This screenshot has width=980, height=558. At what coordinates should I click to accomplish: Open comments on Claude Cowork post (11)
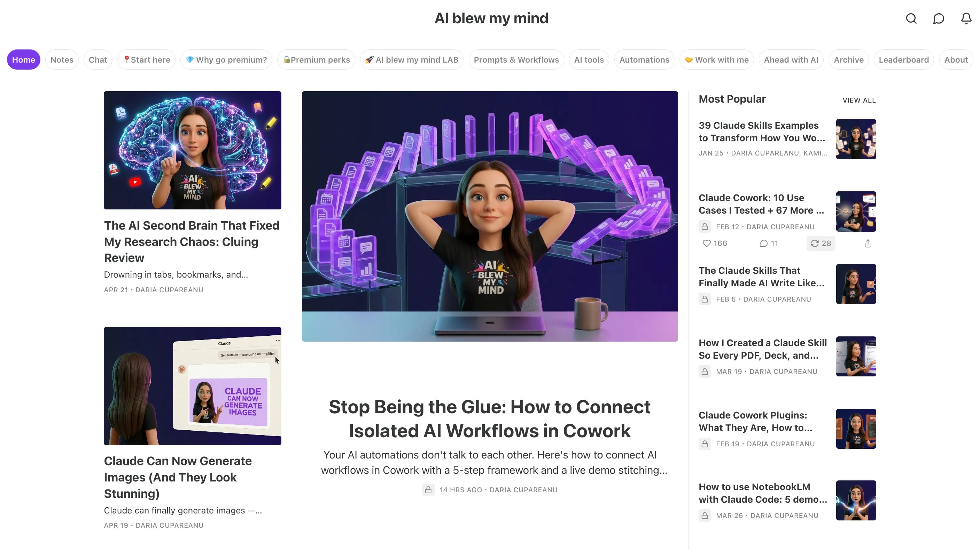pyautogui.click(x=769, y=244)
